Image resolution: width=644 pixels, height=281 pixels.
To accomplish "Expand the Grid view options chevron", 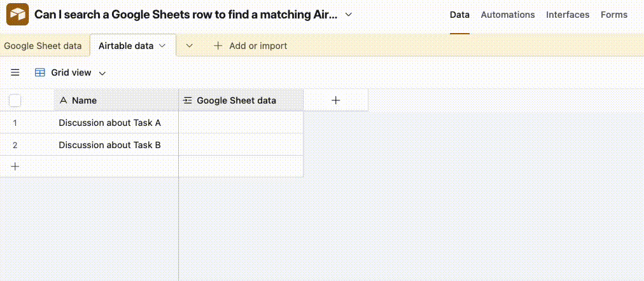I will [x=102, y=73].
